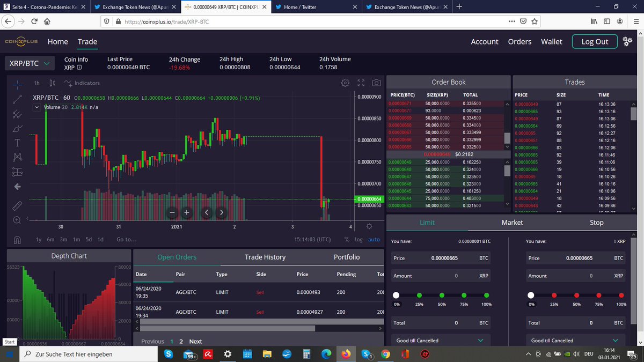Zoom in chart with plus button
The width and height of the screenshot is (644, 362).
point(187,212)
